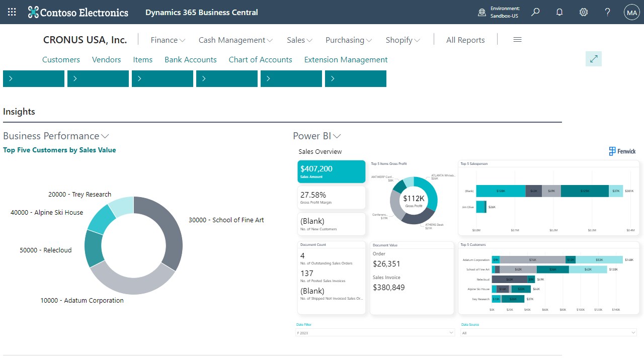Click the '50000 - Relecloud' label
This screenshot has width=644, height=362.
point(46,250)
